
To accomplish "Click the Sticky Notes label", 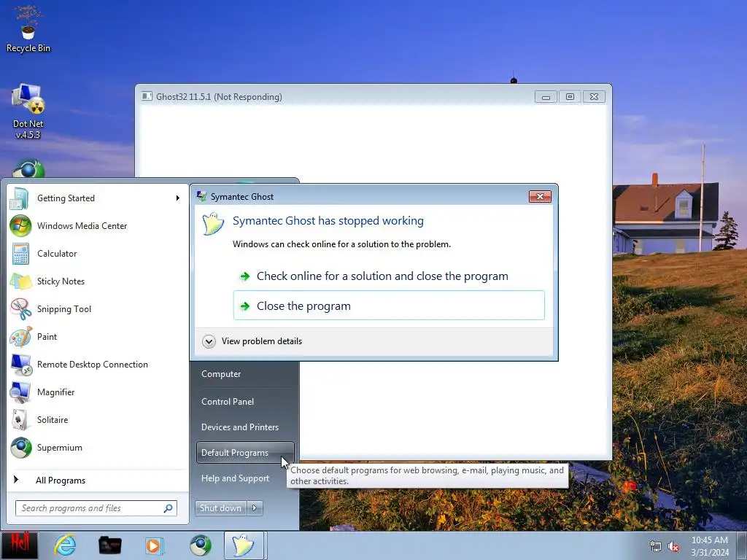I will click(x=61, y=281).
